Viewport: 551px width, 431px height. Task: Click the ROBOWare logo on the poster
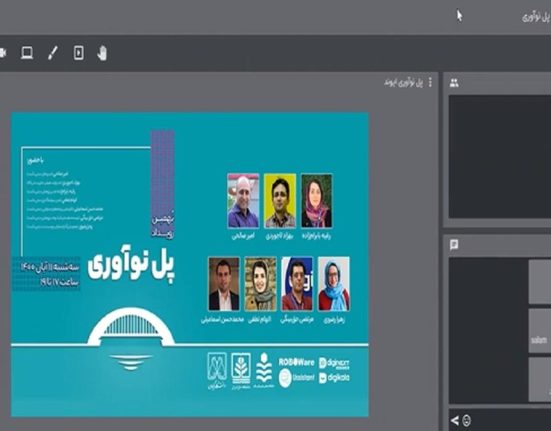pos(296,362)
